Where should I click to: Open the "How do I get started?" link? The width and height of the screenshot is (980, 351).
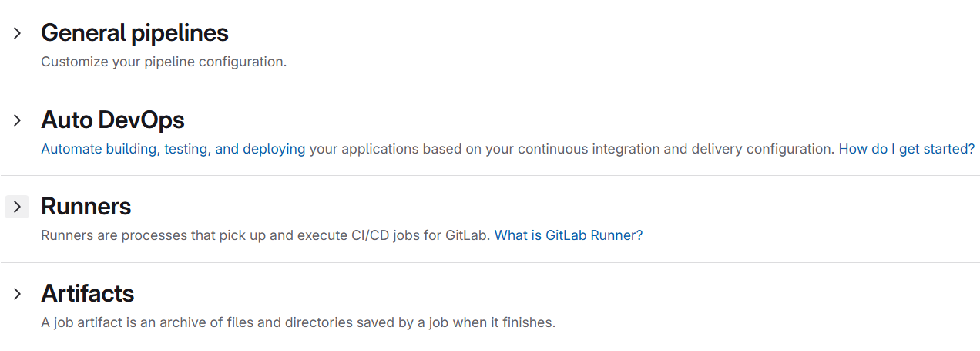point(906,149)
